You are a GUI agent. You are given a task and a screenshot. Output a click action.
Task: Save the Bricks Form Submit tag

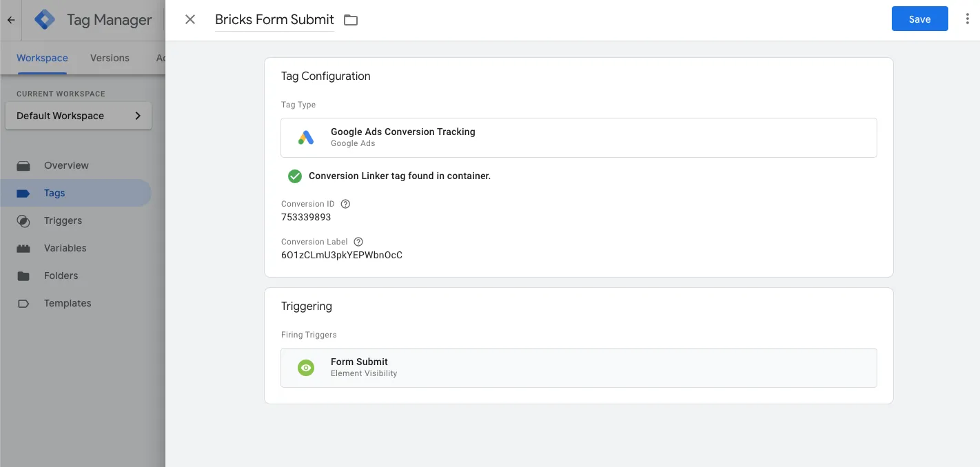919,19
